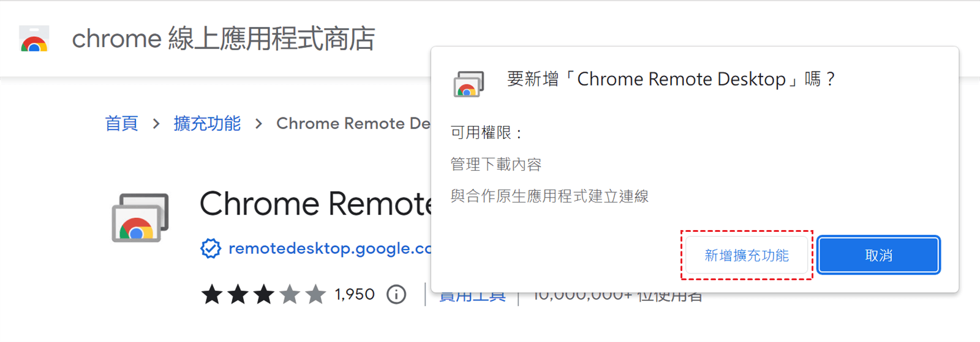
Task: Open the remotedesktop.google.com publisher link
Action: pos(330,248)
